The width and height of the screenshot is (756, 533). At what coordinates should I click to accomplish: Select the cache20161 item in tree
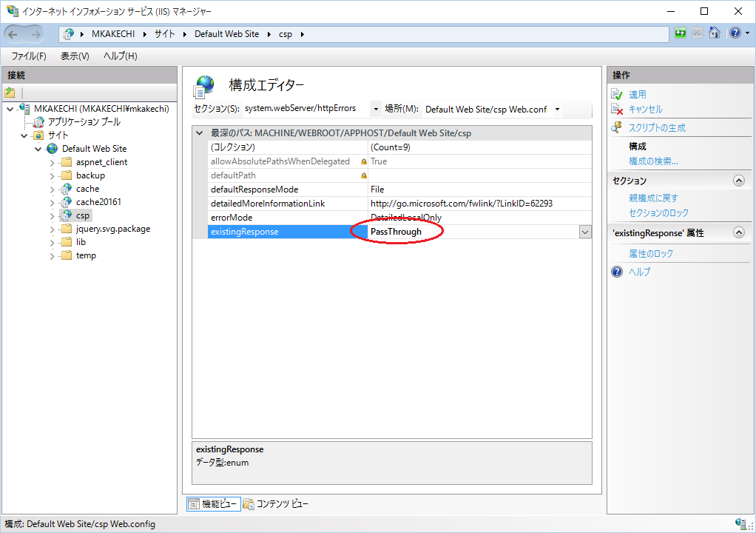tap(98, 202)
